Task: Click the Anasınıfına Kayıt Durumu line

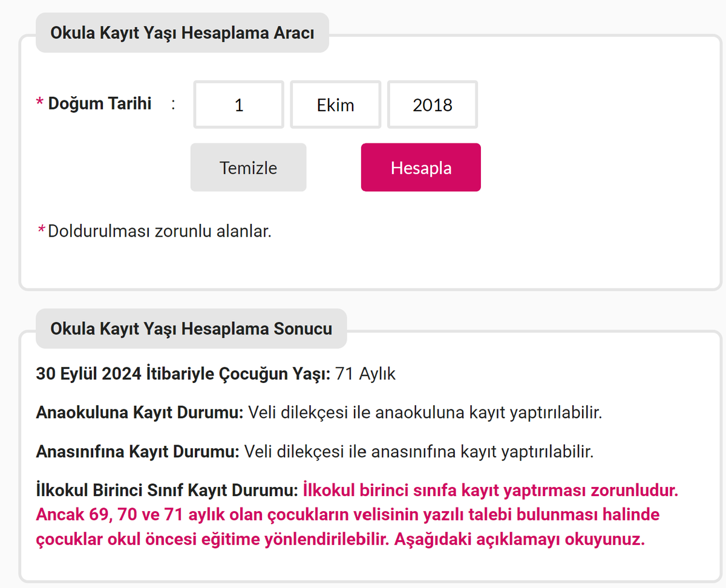Action: [x=315, y=452]
